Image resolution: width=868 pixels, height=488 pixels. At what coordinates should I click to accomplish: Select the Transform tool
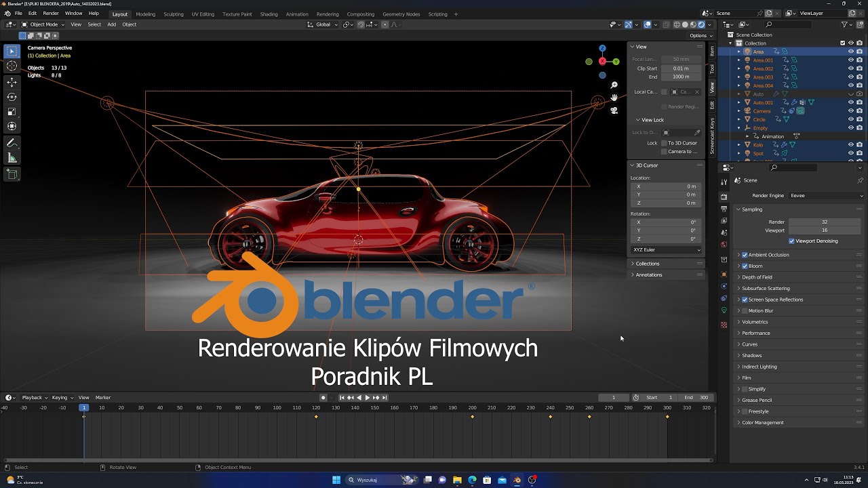coord(12,126)
